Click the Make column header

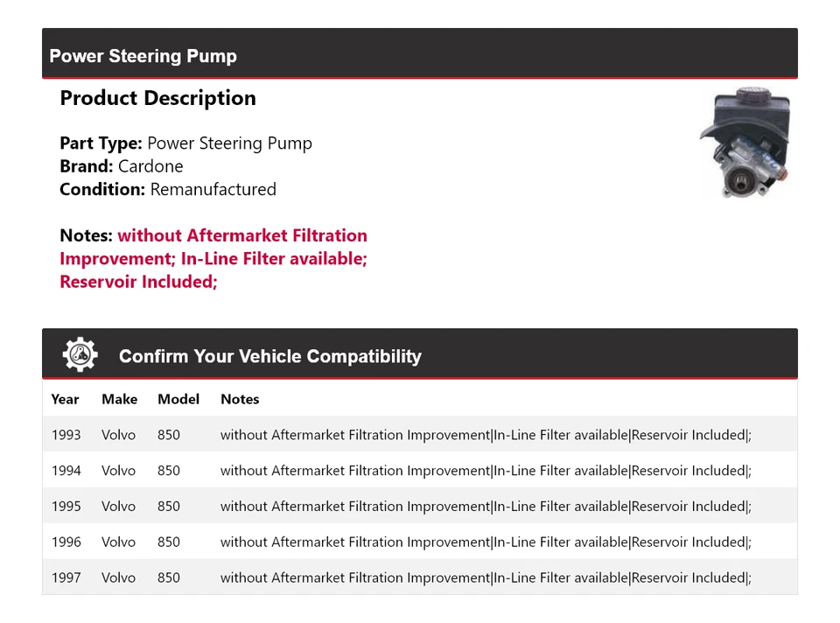click(x=120, y=399)
